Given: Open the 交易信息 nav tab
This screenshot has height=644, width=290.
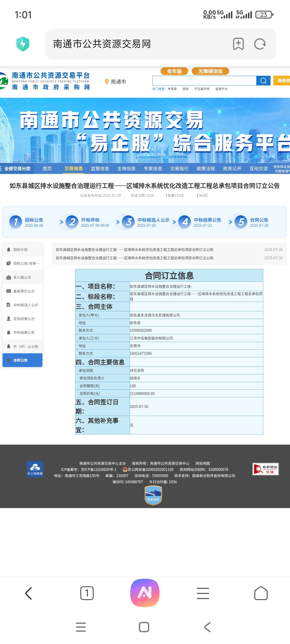Looking at the screenshot, I should click(x=73, y=169).
